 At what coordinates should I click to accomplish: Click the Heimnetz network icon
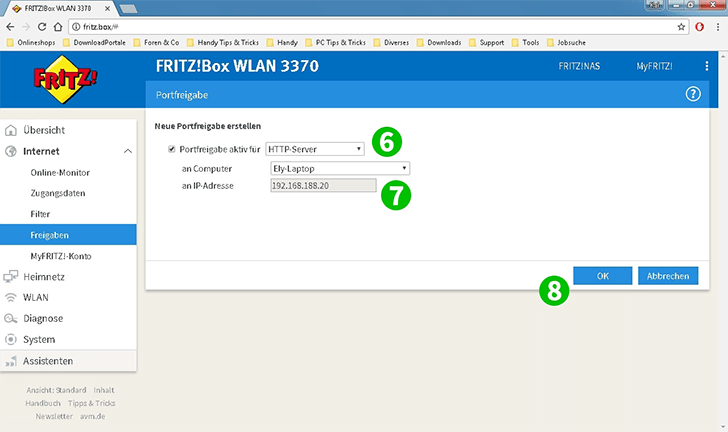tap(11, 277)
